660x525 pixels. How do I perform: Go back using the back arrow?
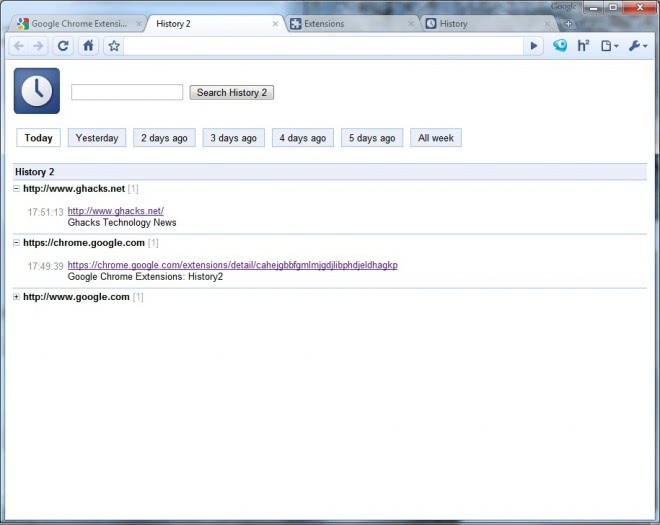(19, 46)
